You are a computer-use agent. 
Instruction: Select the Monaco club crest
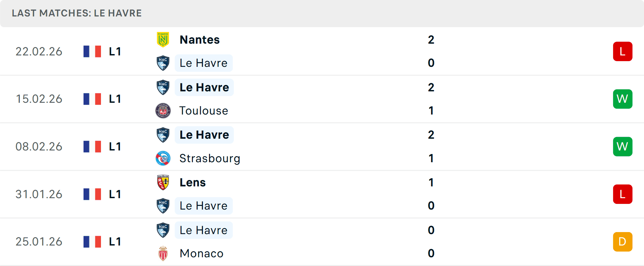click(x=163, y=254)
